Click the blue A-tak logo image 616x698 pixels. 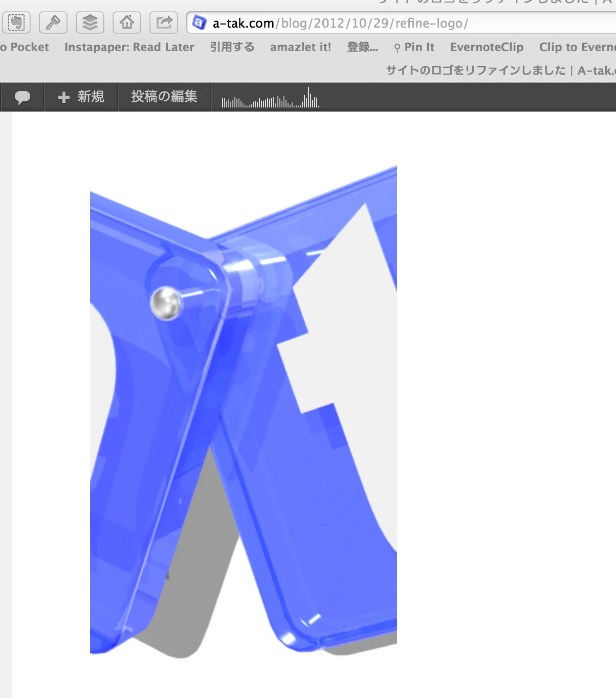coord(244,411)
